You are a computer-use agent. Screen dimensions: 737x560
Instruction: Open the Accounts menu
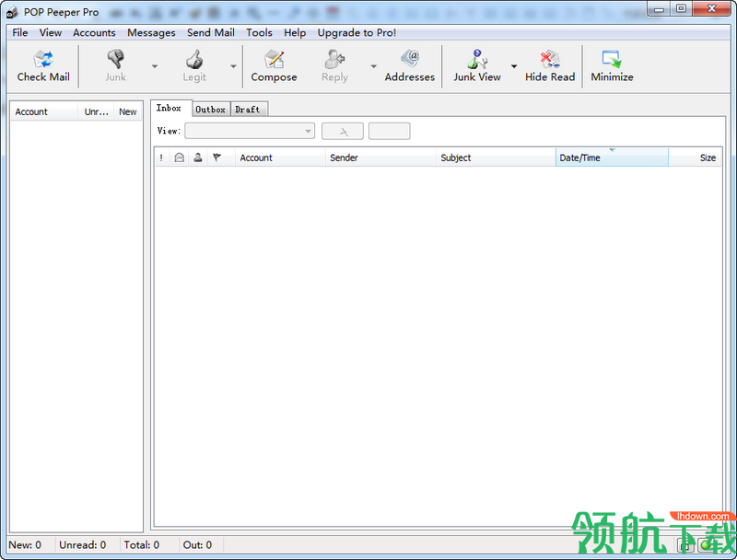pyautogui.click(x=94, y=32)
